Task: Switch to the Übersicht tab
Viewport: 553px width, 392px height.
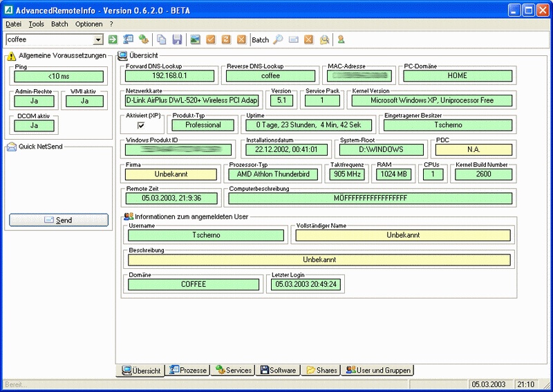Action: [140, 371]
